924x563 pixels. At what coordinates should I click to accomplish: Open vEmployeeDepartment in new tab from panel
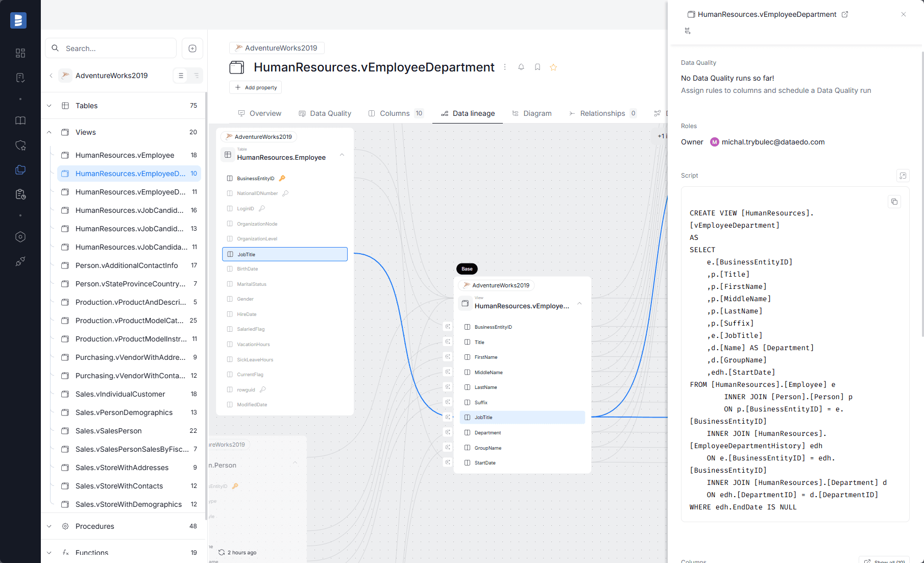845,14
